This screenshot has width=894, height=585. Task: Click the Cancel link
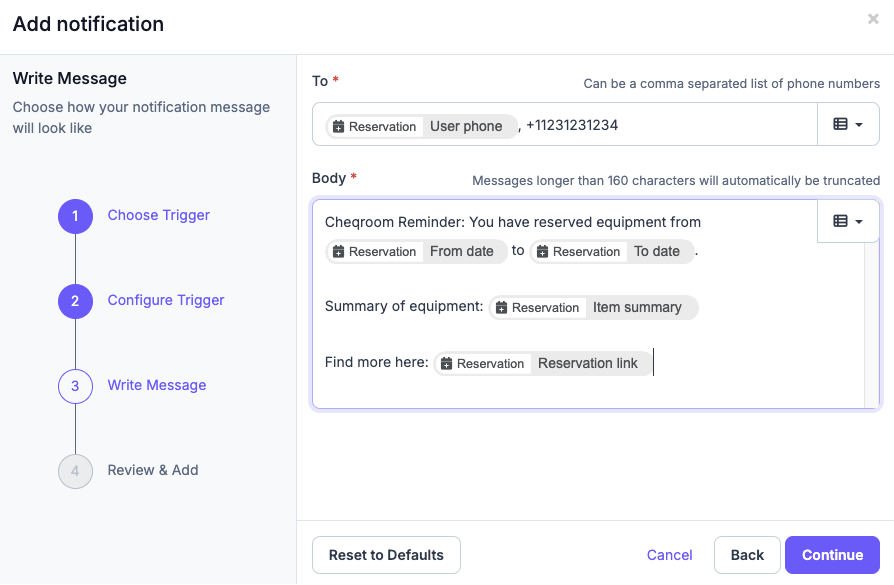[x=669, y=554]
